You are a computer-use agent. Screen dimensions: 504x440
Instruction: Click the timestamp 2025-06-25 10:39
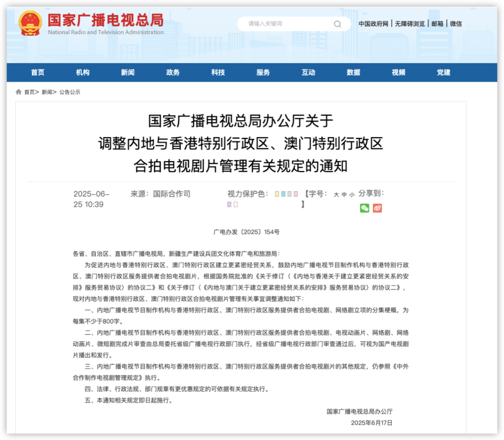(x=91, y=199)
